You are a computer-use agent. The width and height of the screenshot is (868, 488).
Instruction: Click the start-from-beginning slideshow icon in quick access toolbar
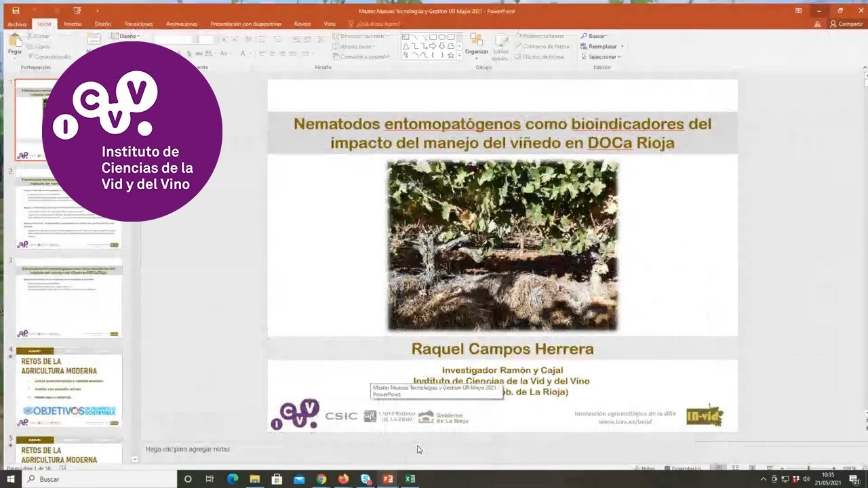[79, 11]
